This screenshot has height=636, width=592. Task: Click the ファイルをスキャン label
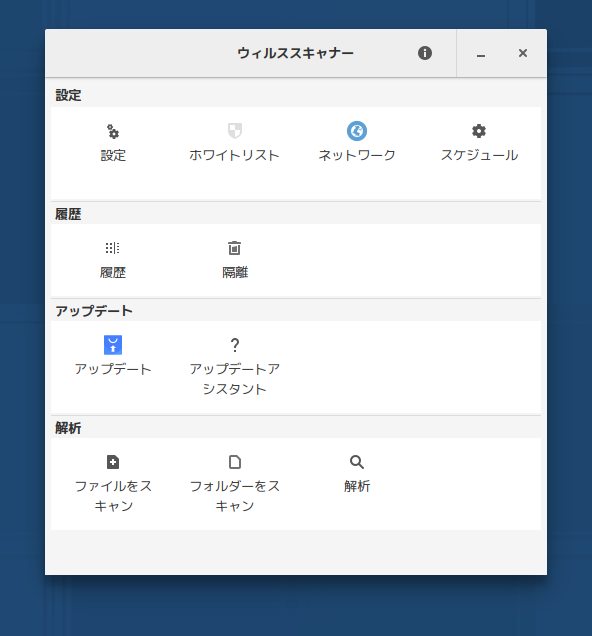[113, 496]
